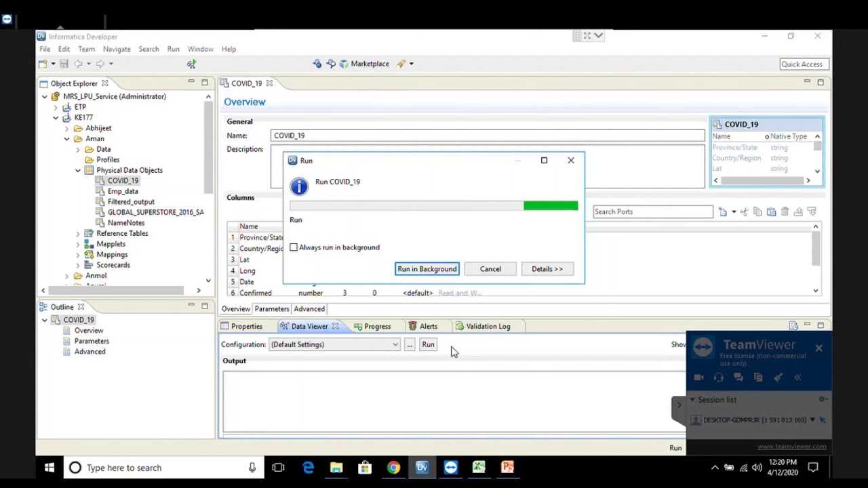Click the Move Up icon in Columns toolbar
The height and width of the screenshot is (488, 868).
click(798, 212)
